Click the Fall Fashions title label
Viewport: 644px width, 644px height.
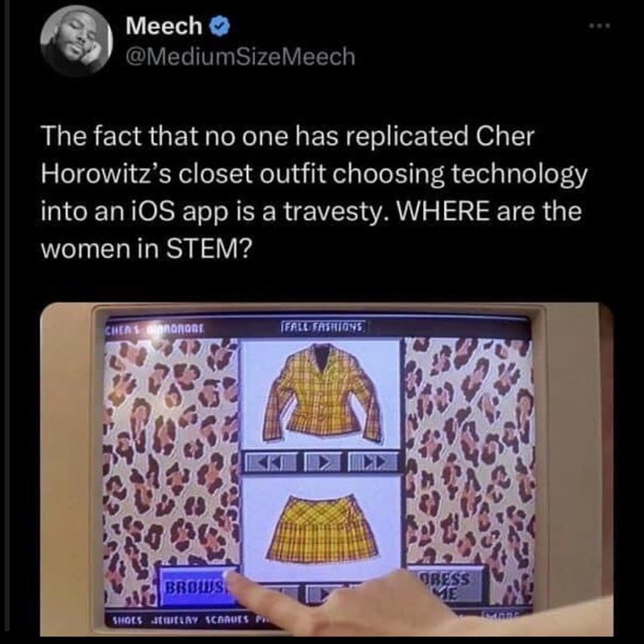(x=324, y=327)
